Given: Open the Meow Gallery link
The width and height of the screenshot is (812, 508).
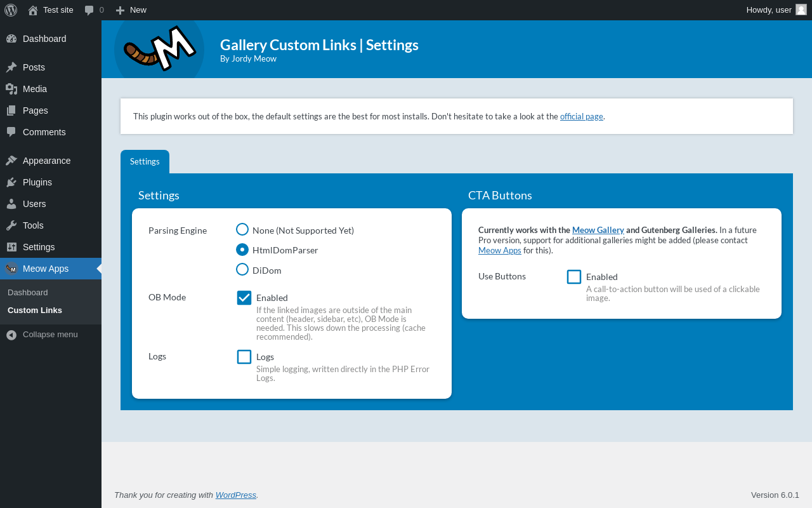Looking at the screenshot, I should coord(598,230).
